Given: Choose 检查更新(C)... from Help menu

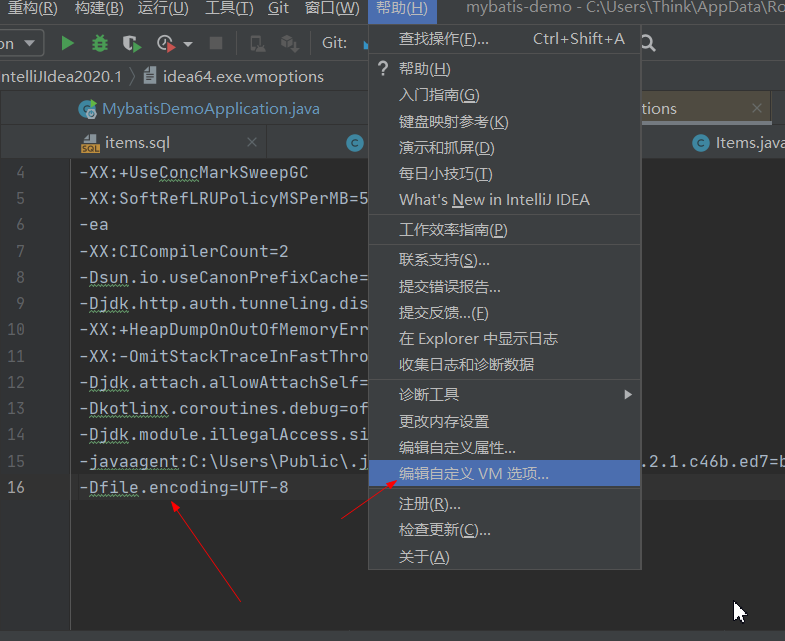Looking at the screenshot, I should pos(444,530).
